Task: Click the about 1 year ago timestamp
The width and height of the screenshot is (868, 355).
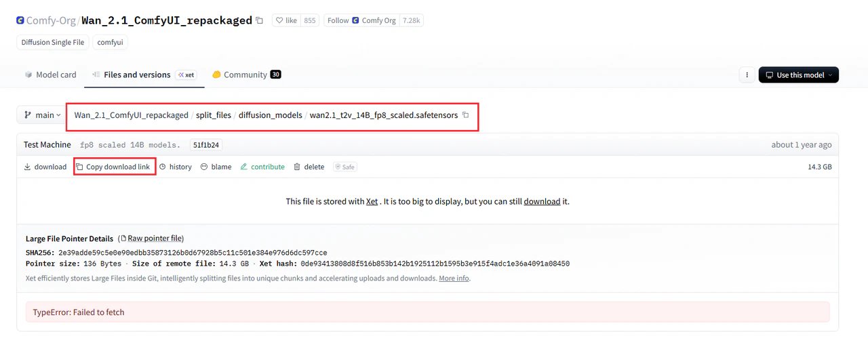Action: click(x=801, y=144)
